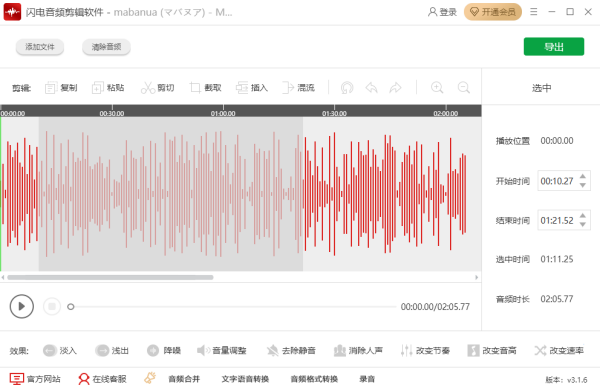The height and width of the screenshot is (388, 600).
Task: Click the 播放位置 value 00:00.00
Action: click(557, 141)
